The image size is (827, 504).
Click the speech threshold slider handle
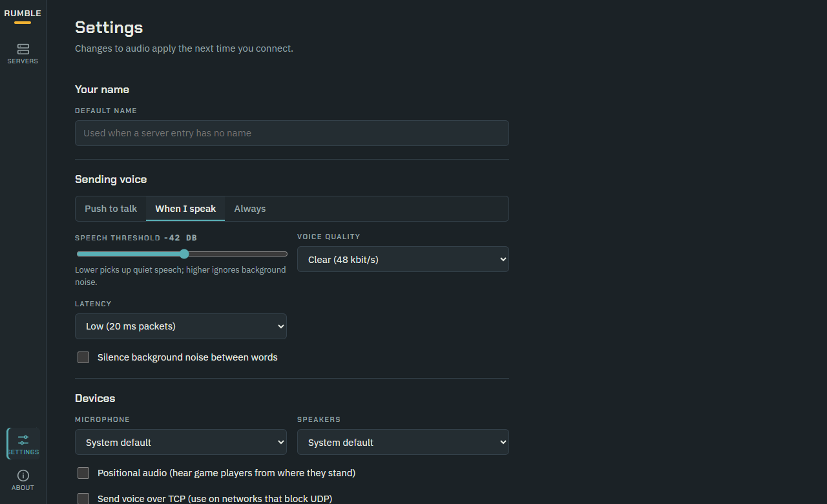pos(184,254)
